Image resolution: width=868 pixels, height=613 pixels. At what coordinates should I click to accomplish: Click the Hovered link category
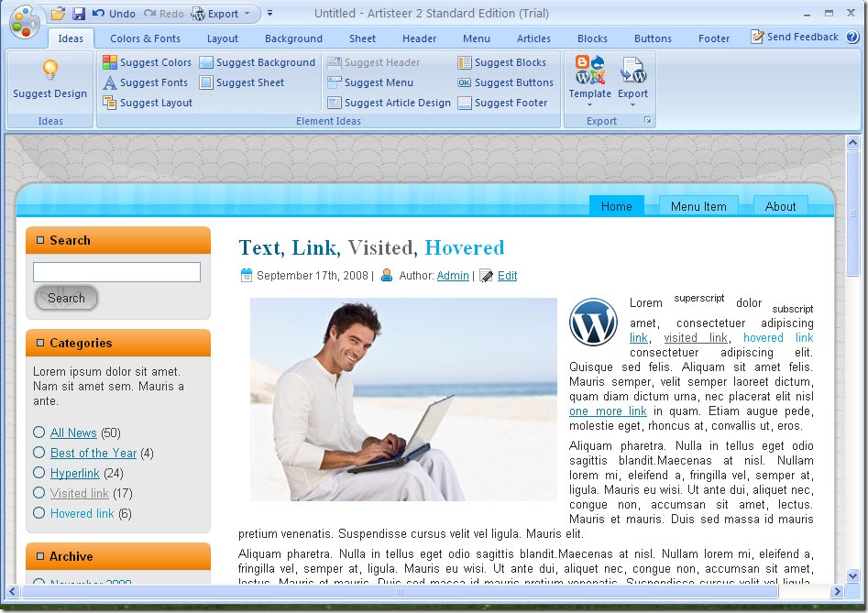[82, 513]
